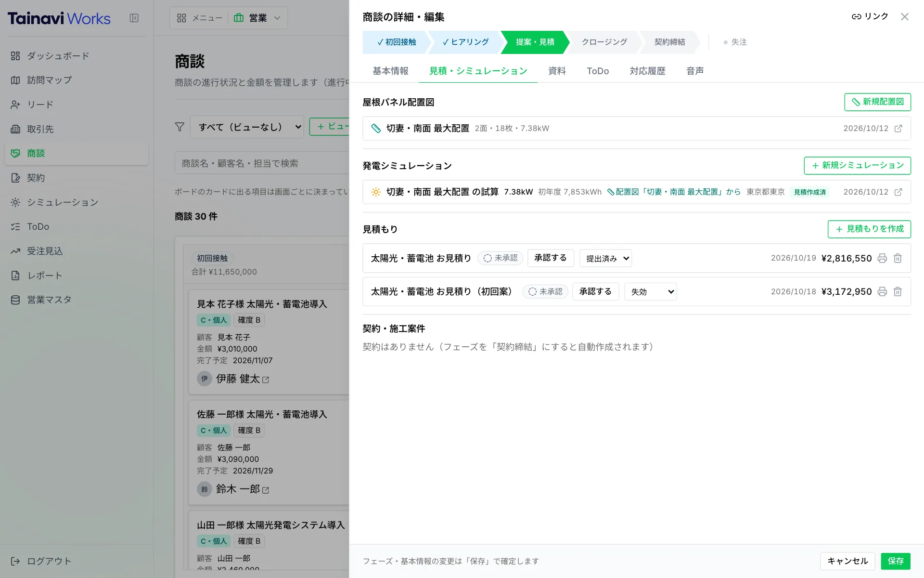Open the 切妻・南面 最大配置 layout via its external-link icon

tap(898, 129)
